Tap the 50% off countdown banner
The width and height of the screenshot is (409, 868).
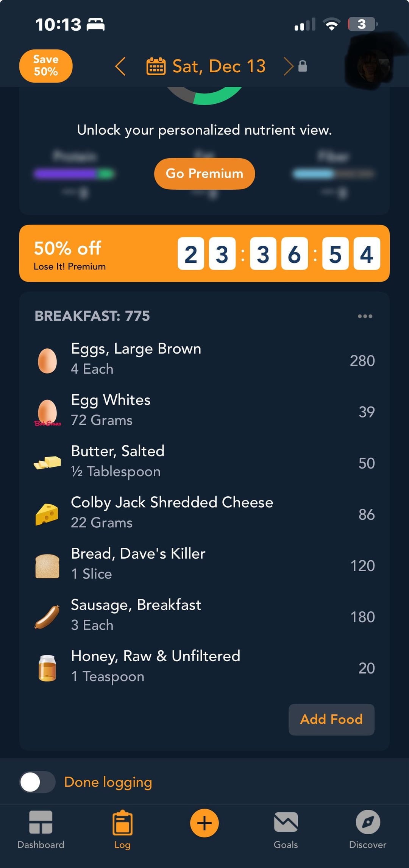pos(204,253)
